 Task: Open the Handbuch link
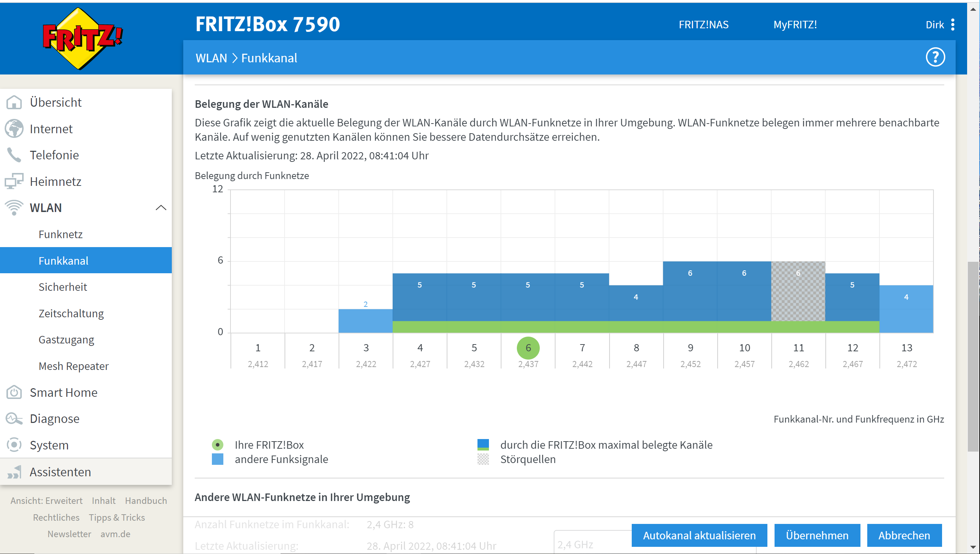146,500
